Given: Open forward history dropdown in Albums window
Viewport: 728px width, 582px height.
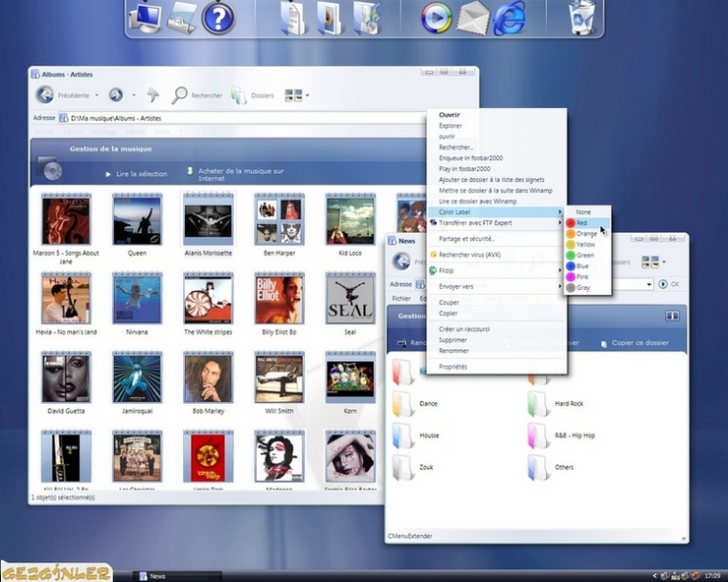Looking at the screenshot, I should coord(134,95).
